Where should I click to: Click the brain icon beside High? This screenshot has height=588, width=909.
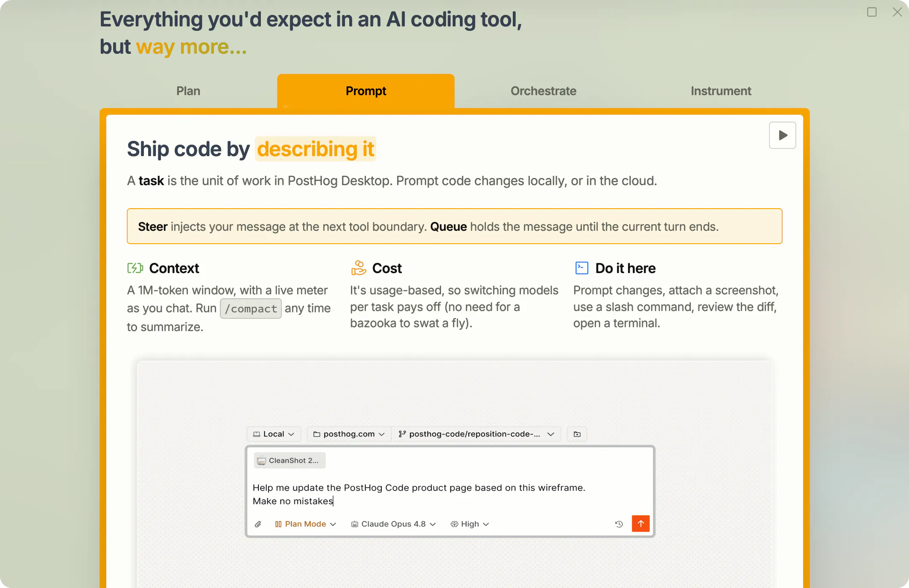coord(454,524)
